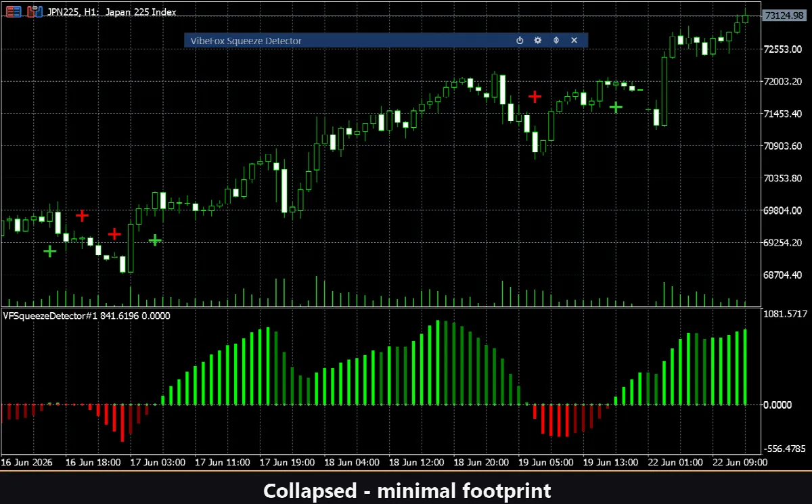The image size is (812, 504).
Task: Click the 16 Jun 18:00 time label
Action: point(93,463)
